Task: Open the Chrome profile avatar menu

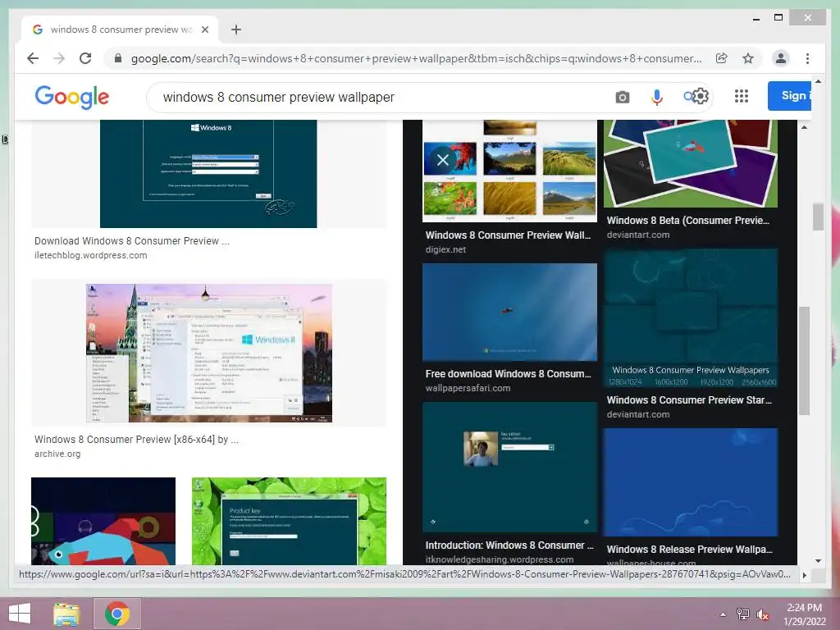Action: [781, 58]
